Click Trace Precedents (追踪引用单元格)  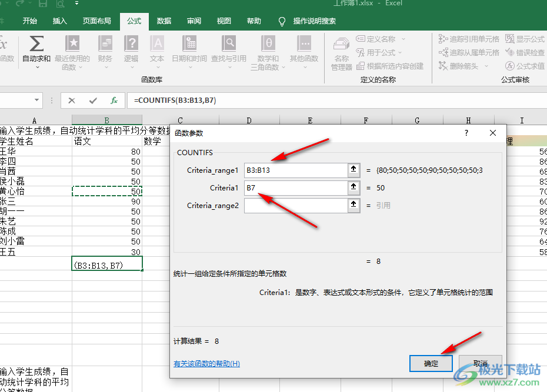tap(469, 39)
